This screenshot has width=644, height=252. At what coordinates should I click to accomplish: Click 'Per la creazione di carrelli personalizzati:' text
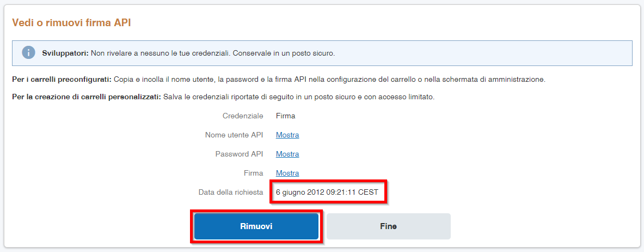tap(87, 98)
